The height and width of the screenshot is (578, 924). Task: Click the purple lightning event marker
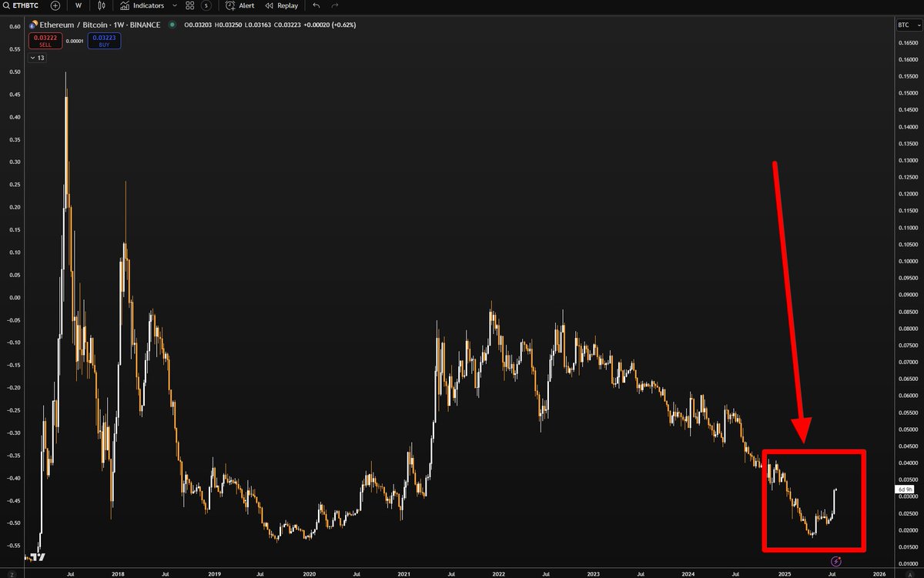[x=838, y=562]
